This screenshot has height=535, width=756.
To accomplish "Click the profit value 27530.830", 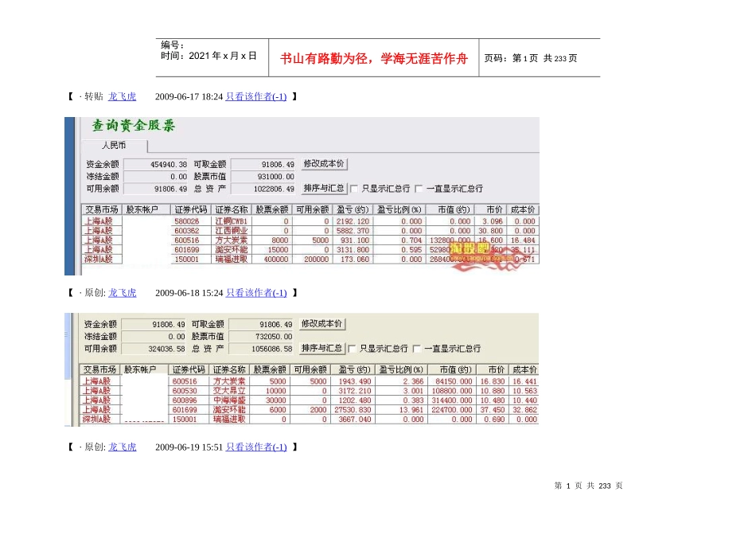I will tap(354, 409).
